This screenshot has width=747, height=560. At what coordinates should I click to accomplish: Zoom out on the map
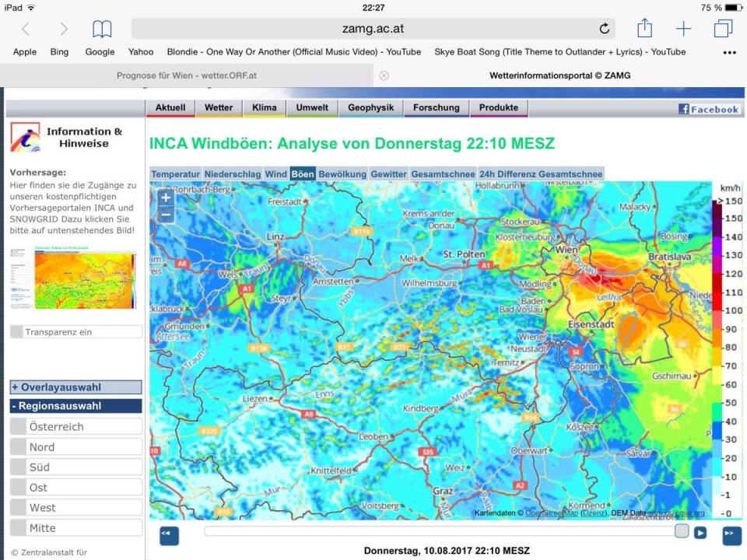(166, 215)
